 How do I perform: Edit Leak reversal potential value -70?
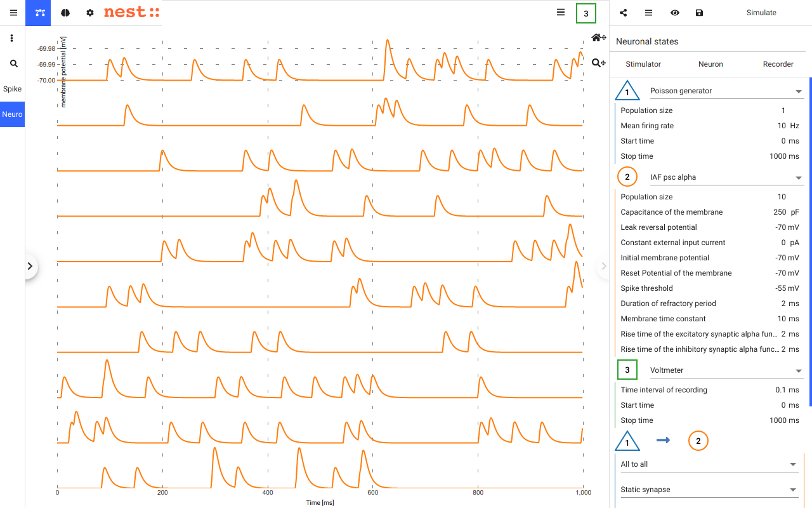(x=780, y=227)
